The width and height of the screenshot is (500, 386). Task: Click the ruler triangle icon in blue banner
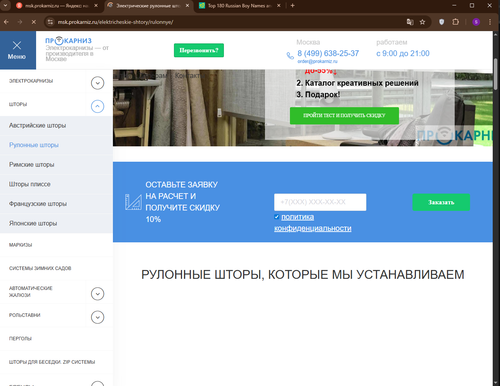133,202
